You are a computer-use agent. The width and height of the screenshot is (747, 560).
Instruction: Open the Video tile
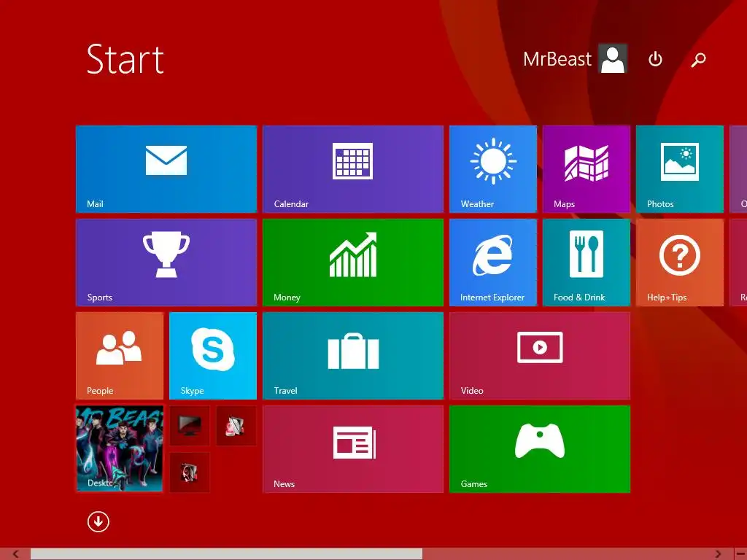click(540, 356)
